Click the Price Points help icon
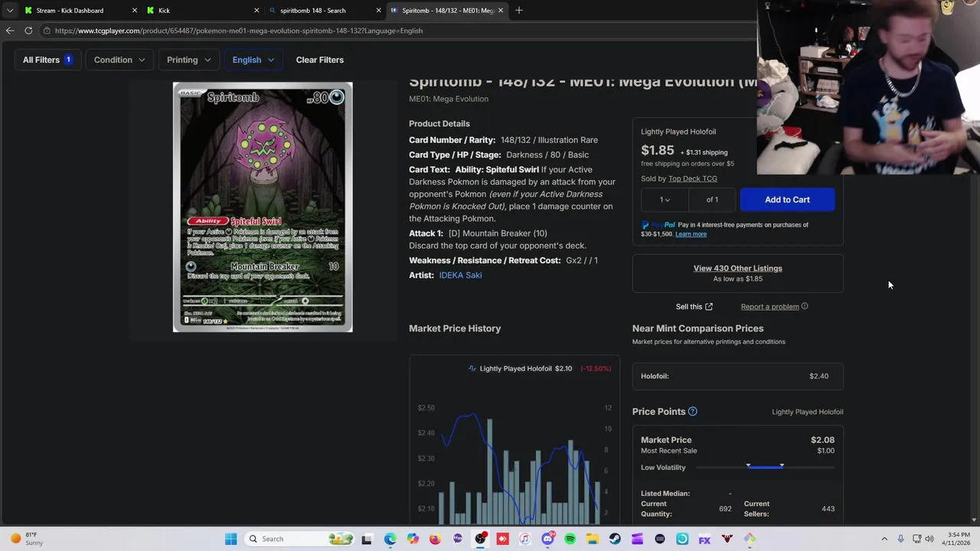Viewport: 980px width, 551px height. point(692,412)
